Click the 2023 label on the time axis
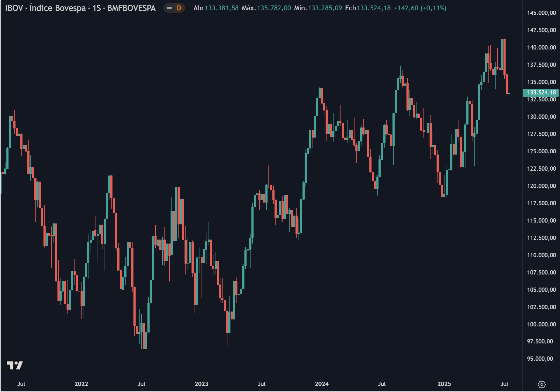 (201, 384)
